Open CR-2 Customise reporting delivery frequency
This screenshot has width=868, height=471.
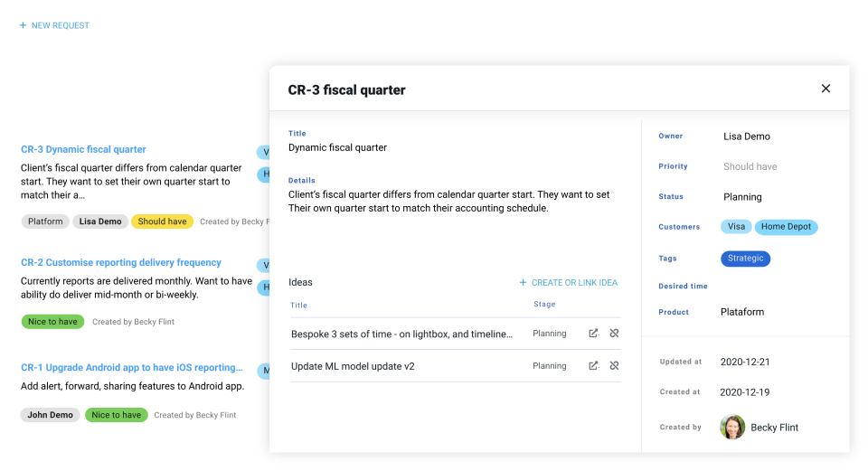[121, 263]
